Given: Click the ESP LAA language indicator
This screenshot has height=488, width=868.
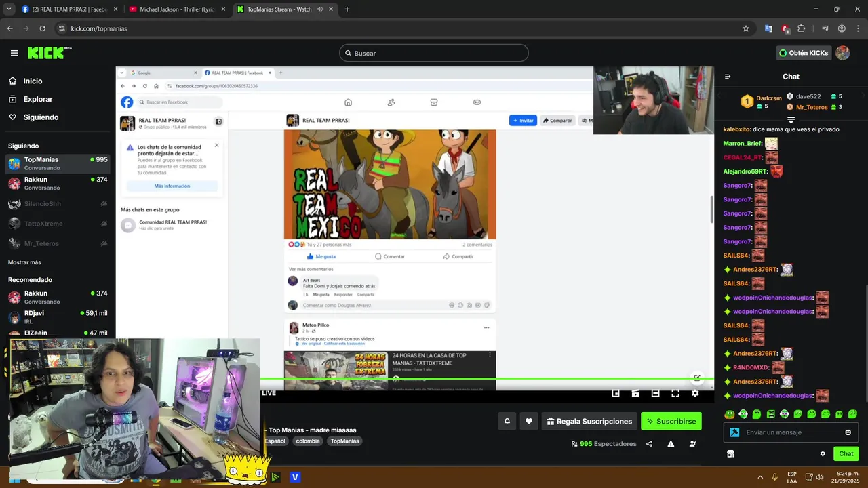Looking at the screenshot, I should click(792, 477).
